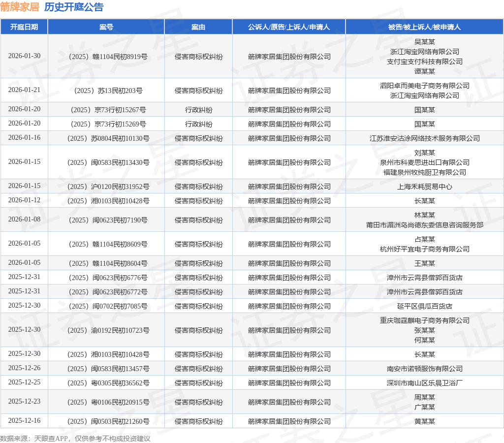
Task: Click 泉州市科麦思进出口有限公司
Action: click(425, 162)
